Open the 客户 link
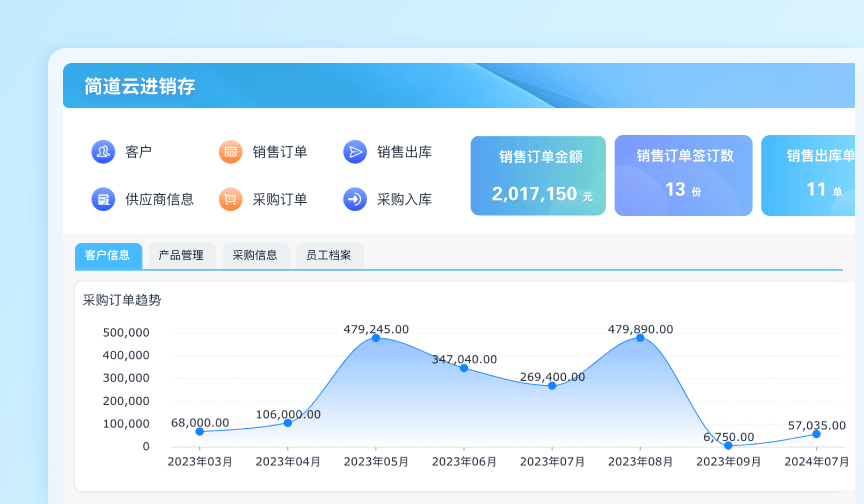This screenshot has height=504, width=864. click(138, 151)
